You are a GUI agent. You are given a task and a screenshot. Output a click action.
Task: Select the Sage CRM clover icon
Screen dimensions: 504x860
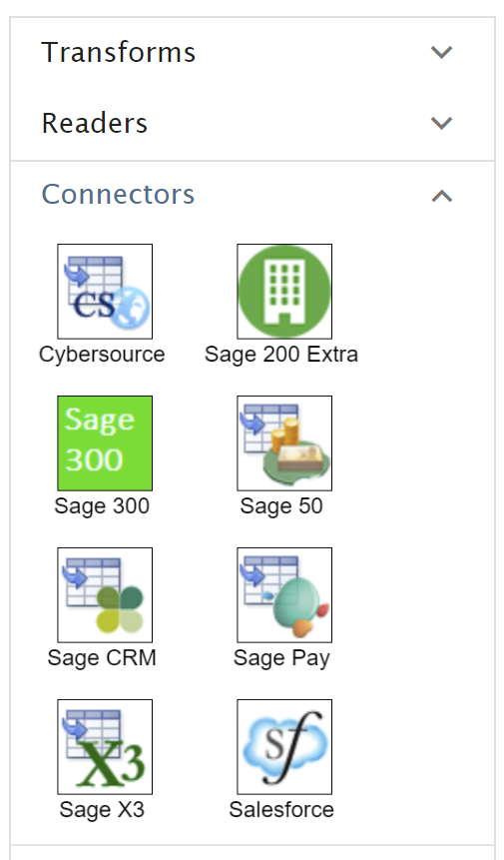(x=105, y=595)
